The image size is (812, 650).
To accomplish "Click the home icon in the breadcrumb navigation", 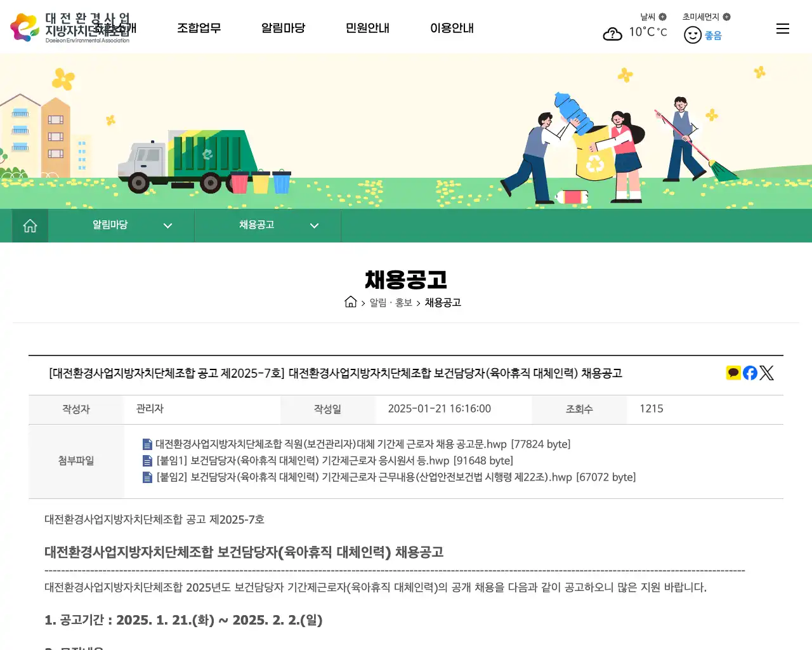I will coord(351,302).
